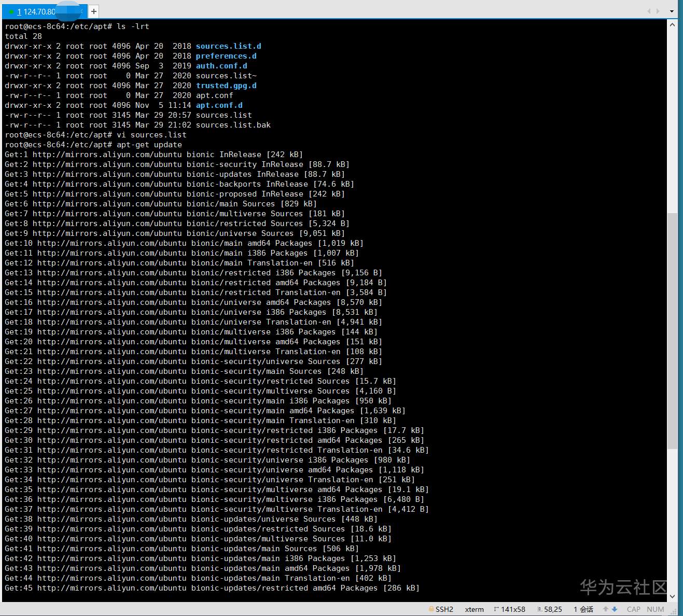Screen dimensions: 683x616
Task: Click the preferences.d directory name
Action: pyautogui.click(x=226, y=56)
